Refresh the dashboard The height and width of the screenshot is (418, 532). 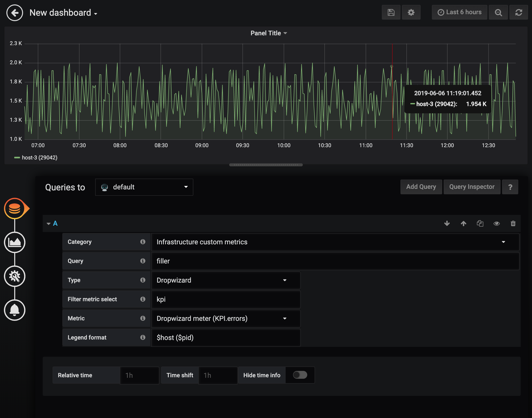click(x=519, y=13)
